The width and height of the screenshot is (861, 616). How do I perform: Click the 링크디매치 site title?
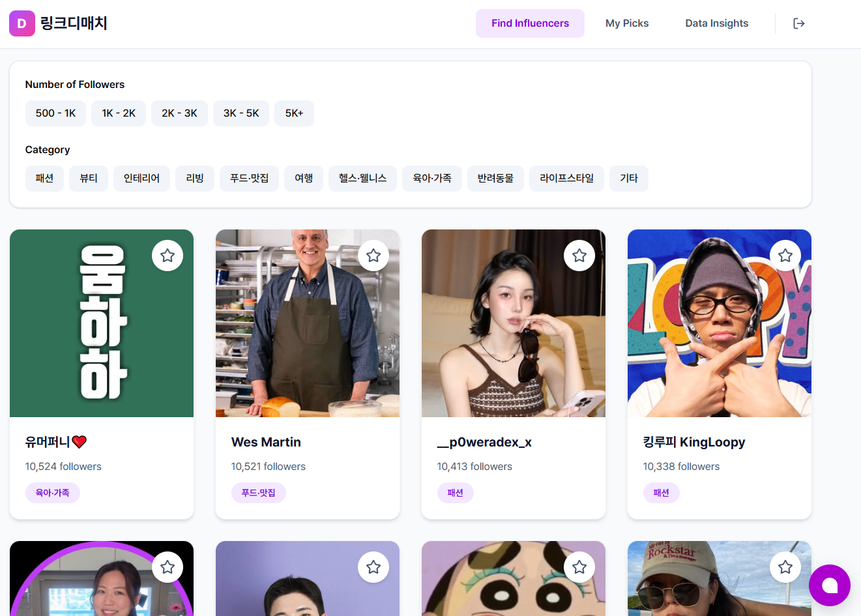tap(74, 23)
